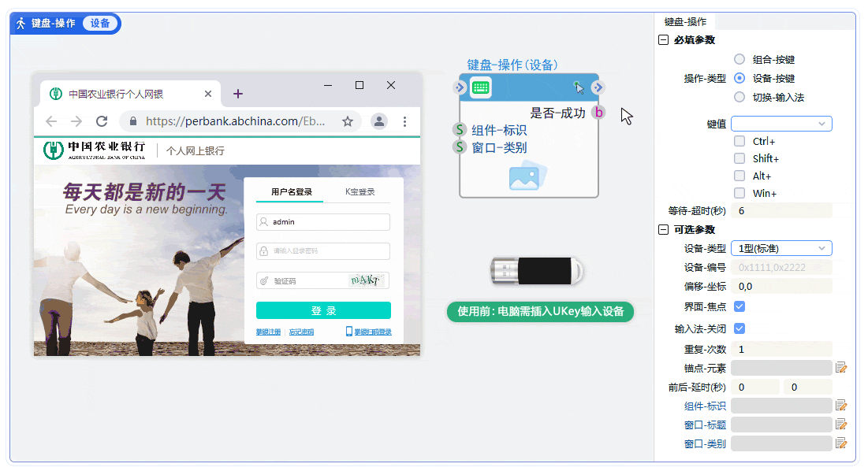Open the 键值 dropdown
The width and height of the screenshot is (868, 471).
(781, 124)
